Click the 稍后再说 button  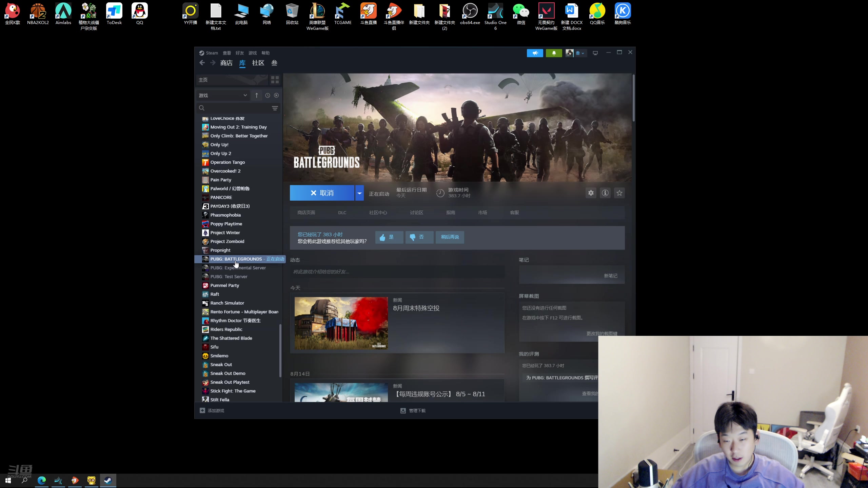450,237
